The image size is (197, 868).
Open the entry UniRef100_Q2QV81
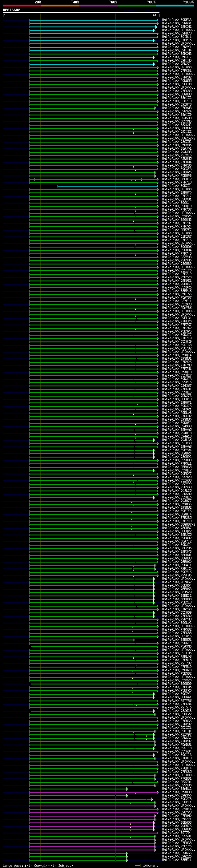(176, 200)
